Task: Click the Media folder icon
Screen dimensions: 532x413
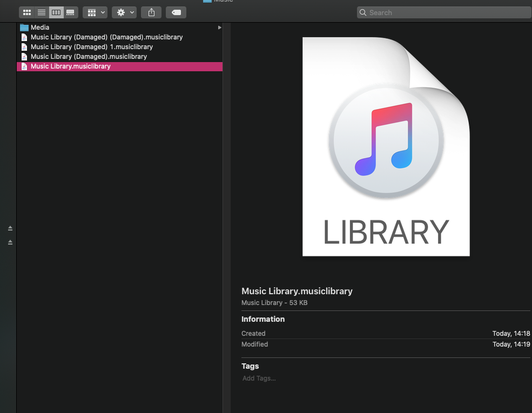Action: point(24,28)
